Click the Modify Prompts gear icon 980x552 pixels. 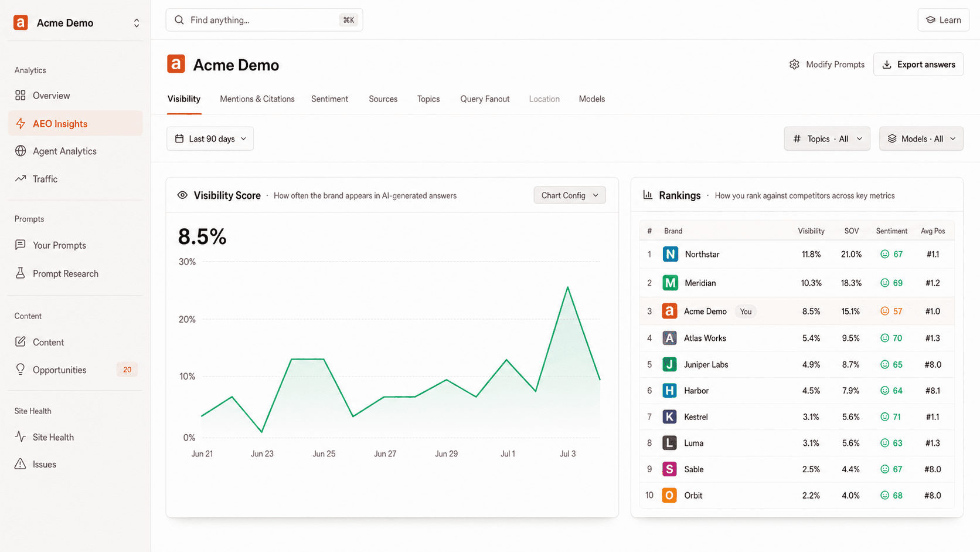[794, 65]
